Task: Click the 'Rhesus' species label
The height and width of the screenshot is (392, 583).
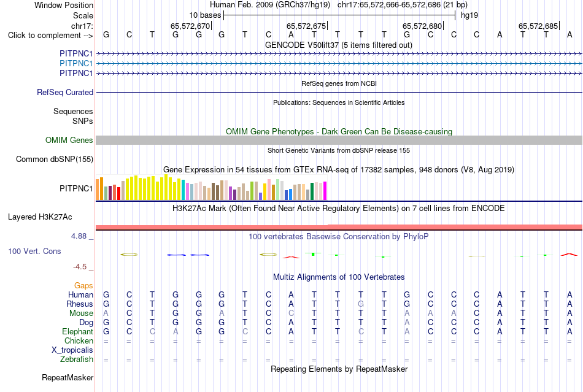Action: [80, 304]
